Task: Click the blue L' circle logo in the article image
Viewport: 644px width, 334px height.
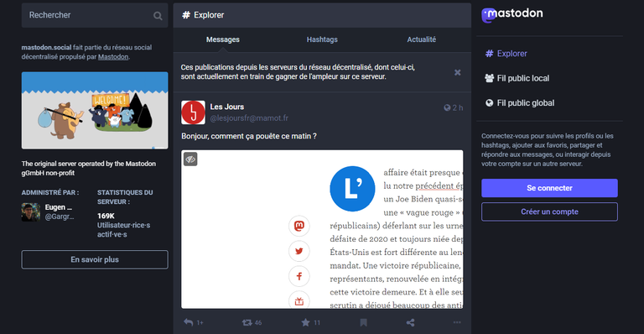Action: 352,189
